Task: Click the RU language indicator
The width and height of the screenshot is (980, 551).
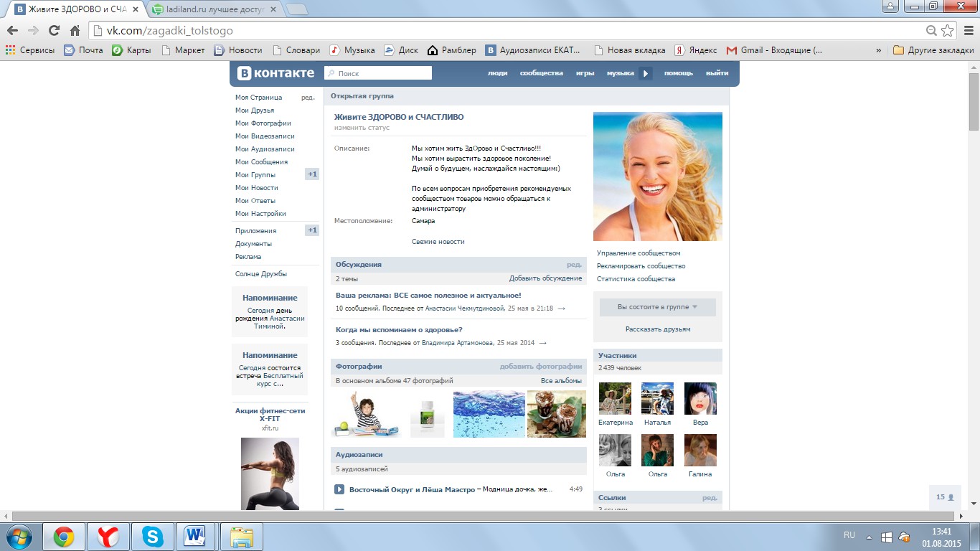Action: (849, 535)
